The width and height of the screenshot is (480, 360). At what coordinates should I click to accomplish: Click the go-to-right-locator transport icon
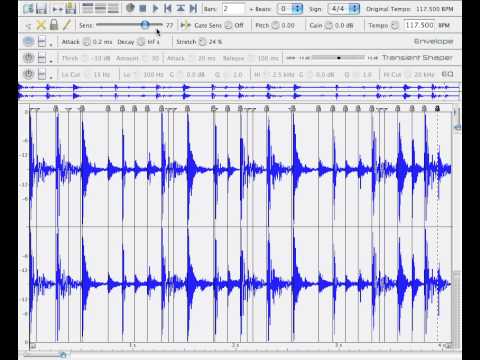(x=193, y=8)
